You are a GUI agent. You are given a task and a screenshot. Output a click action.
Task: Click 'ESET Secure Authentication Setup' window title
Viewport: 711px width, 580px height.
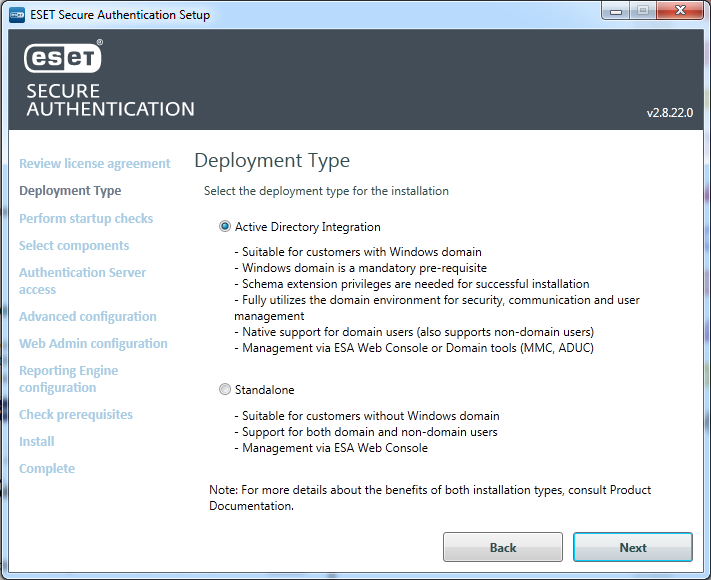120,15
